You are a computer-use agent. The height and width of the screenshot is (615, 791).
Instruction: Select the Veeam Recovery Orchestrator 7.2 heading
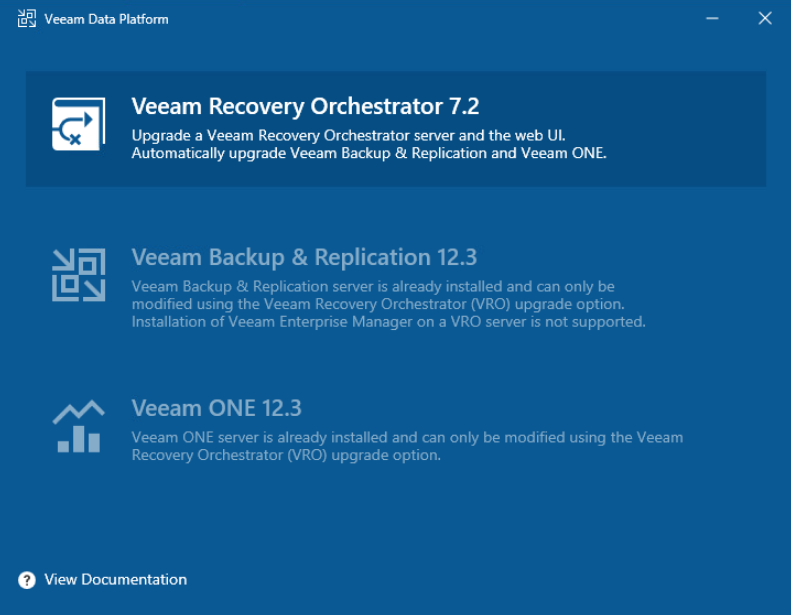[305, 107]
